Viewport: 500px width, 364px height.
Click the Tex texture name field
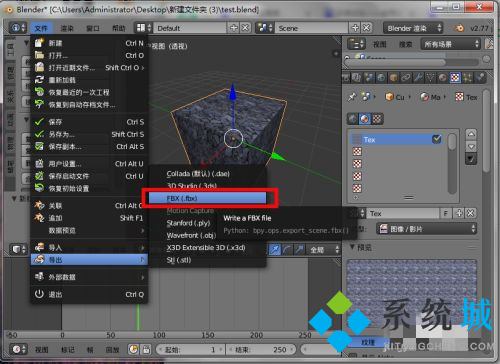pos(403,213)
